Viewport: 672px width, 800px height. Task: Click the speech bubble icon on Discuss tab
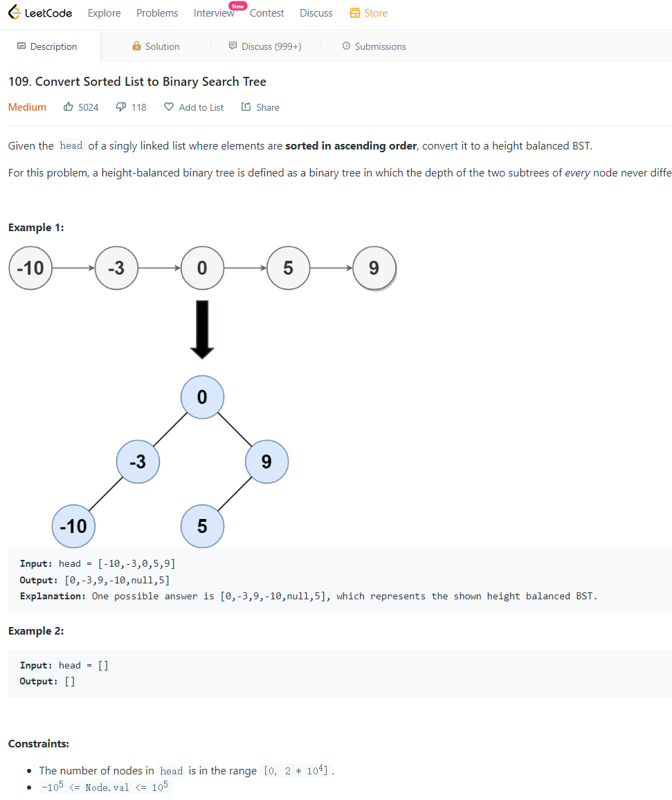coord(231,46)
